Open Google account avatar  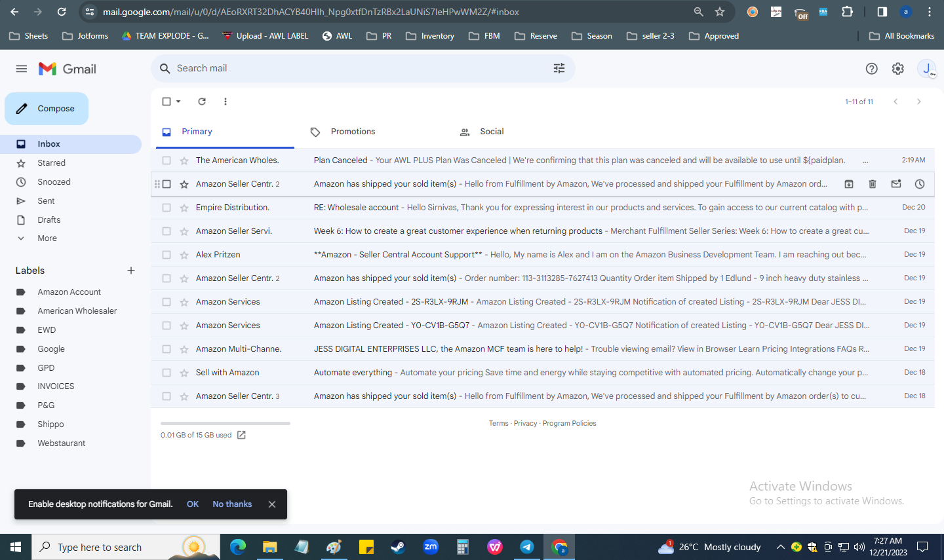pyautogui.click(x=926, y=69)
